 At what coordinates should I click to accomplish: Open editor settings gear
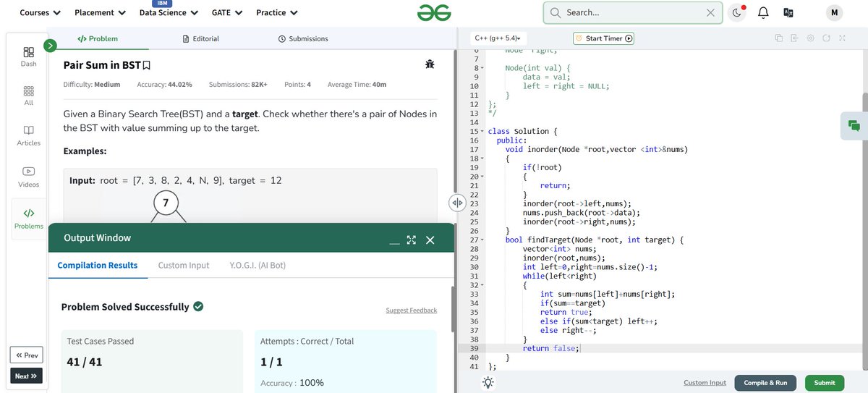coord(810,38)
